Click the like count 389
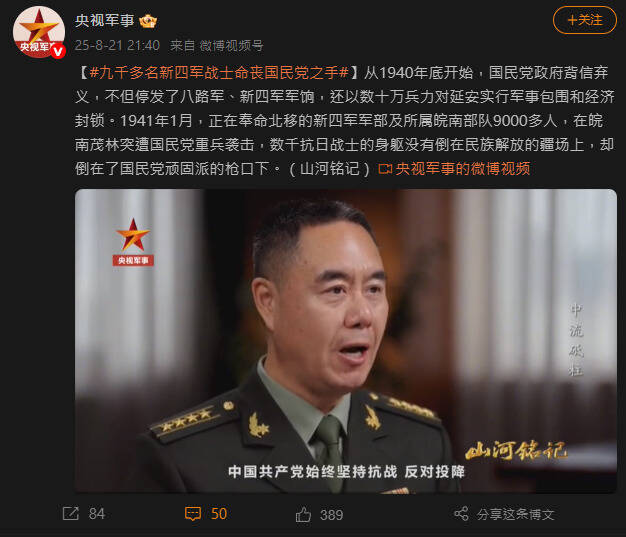 (x=331, y=515)
